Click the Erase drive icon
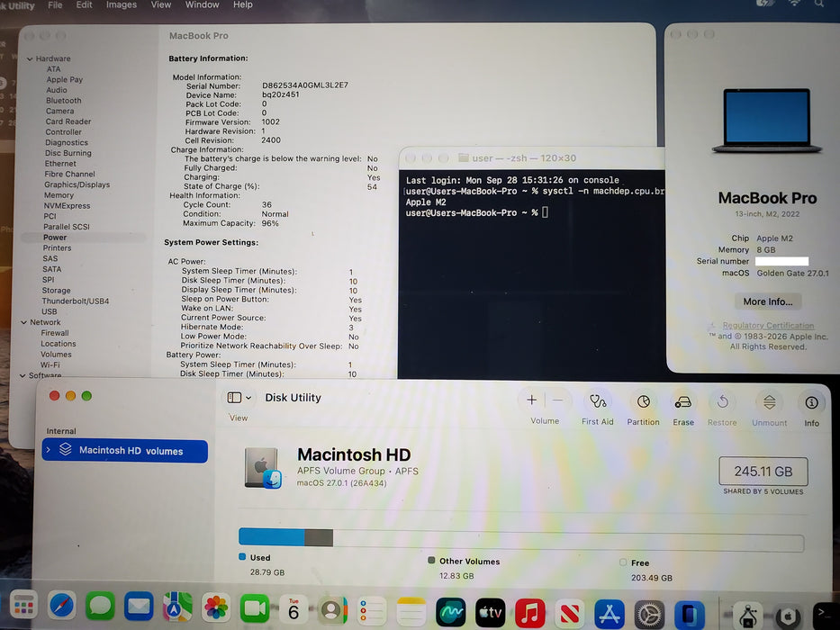Screen dimensions: 840x630 click(x=682, y=402)
